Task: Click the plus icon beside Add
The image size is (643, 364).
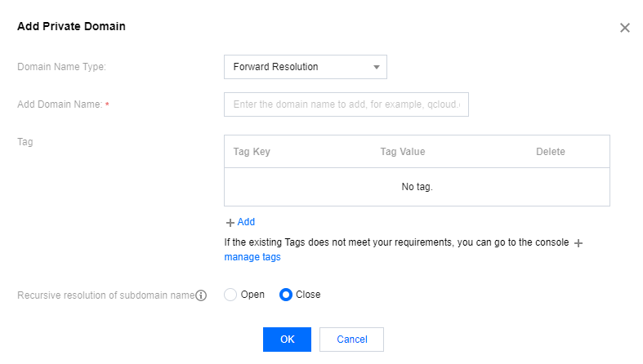Action: click(230, 222)
